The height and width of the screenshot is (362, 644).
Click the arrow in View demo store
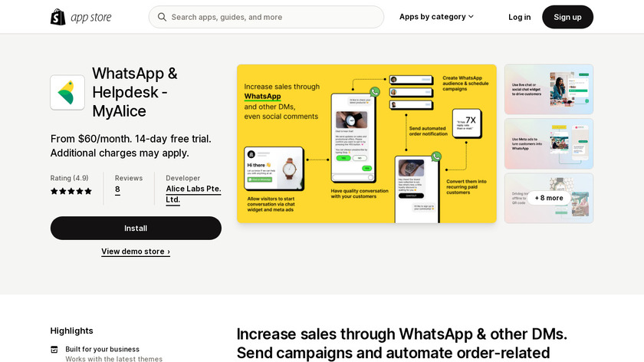(x=169, y=252)
